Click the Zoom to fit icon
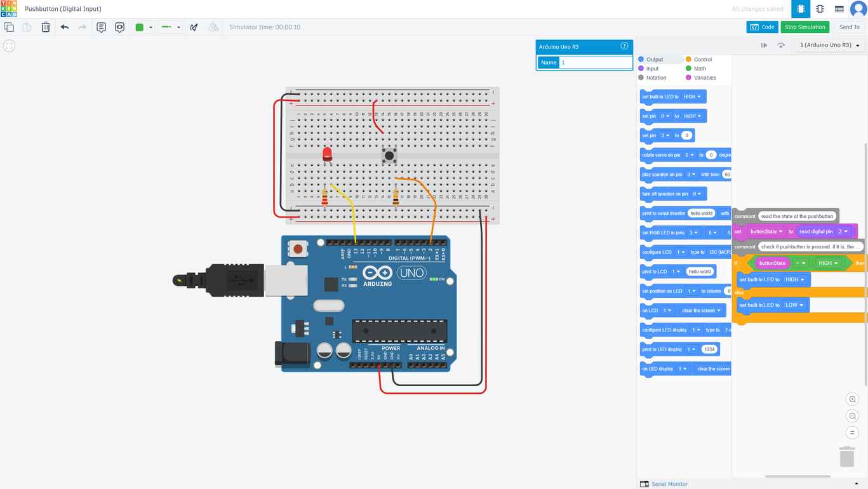The image size is (868, 489). tap(9, 46)
